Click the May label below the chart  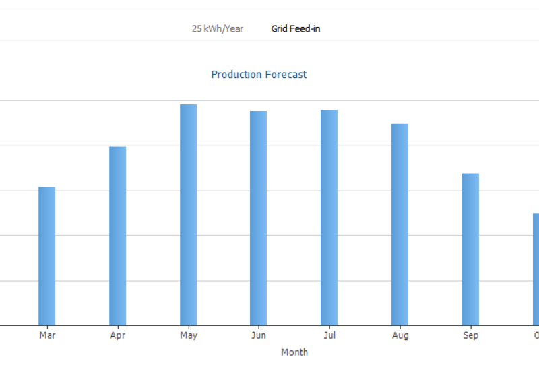(x=189, y=335)
